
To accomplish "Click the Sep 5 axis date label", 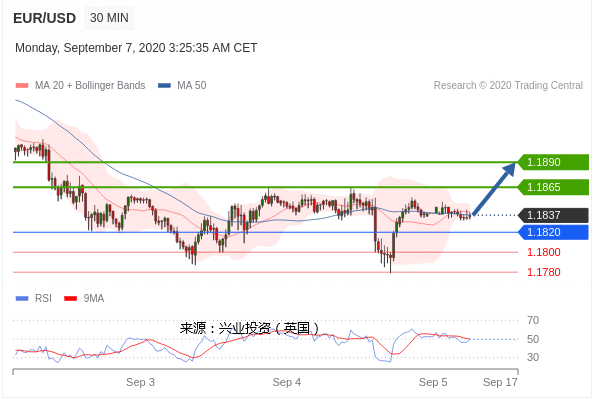I will tap(433, 382).
